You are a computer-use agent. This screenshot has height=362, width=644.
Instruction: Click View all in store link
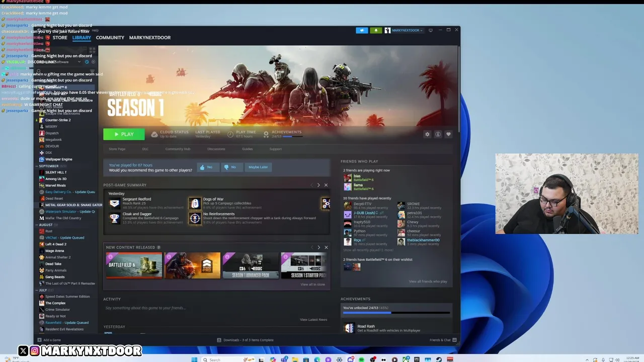312,285
